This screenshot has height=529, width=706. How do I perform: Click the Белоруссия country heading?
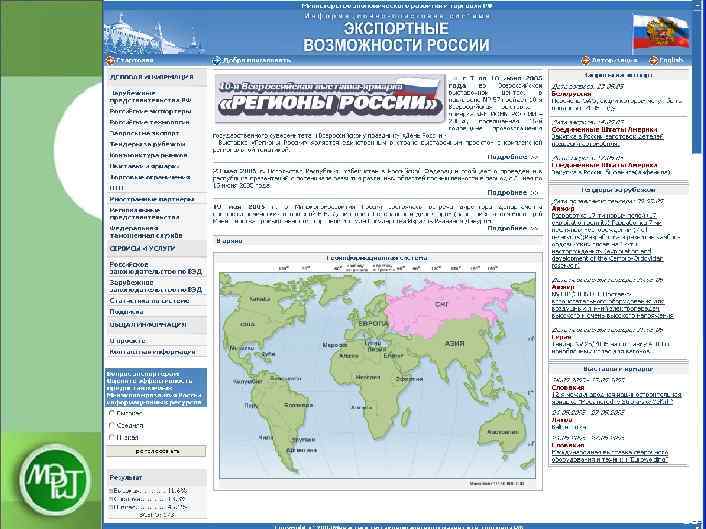pyautogui.click(x=571, y=94)
